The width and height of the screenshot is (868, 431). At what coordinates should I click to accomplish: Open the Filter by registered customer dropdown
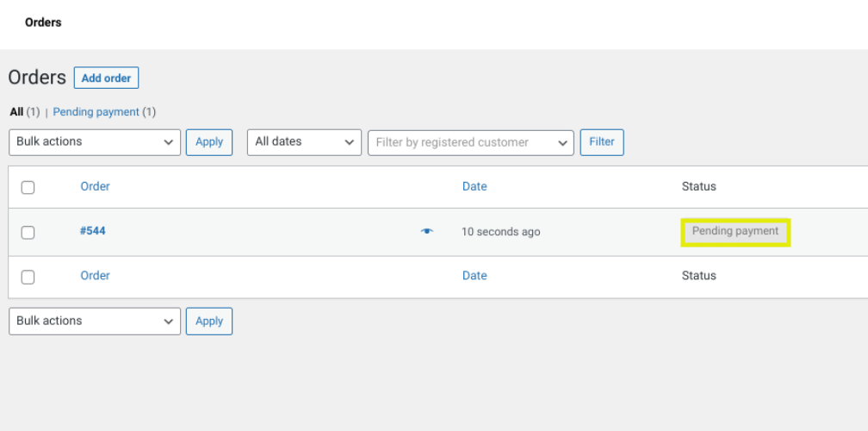click(x=471, y=143)
